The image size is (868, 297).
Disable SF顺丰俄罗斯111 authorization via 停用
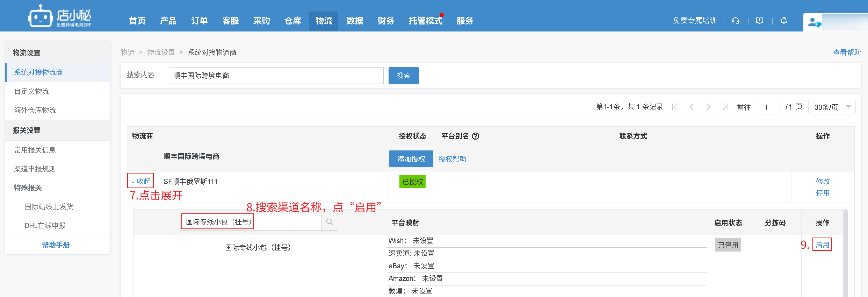point(823,193)
